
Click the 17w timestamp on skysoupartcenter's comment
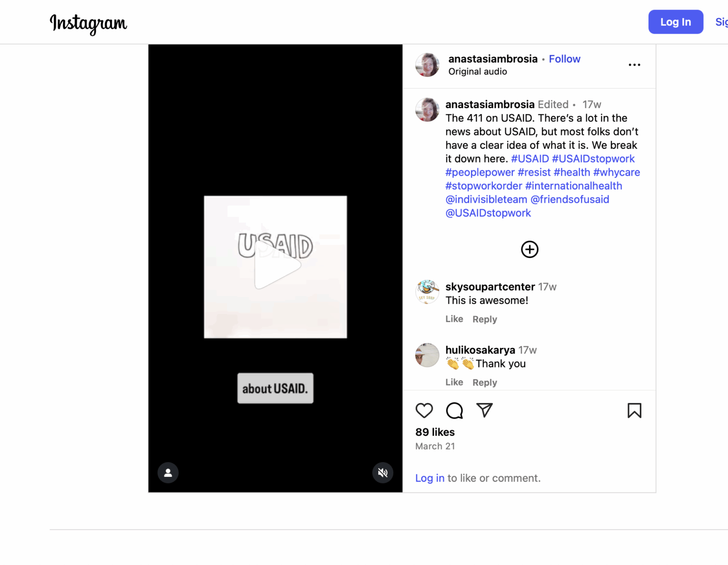tap(547, 287)
